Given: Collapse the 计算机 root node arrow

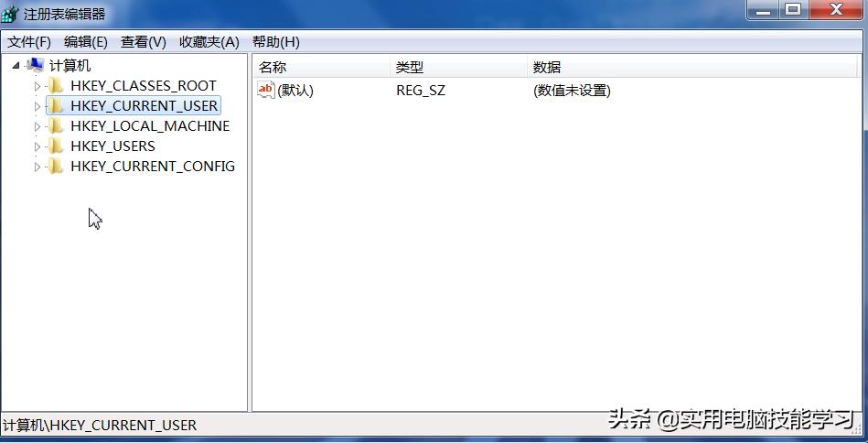Looking at the screenshot, I should click(16, 66).
